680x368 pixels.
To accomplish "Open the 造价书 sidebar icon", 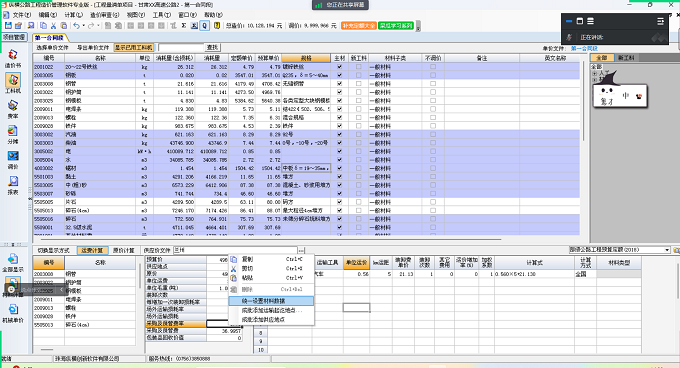I will pyautogui.click(x=13, y=58).
